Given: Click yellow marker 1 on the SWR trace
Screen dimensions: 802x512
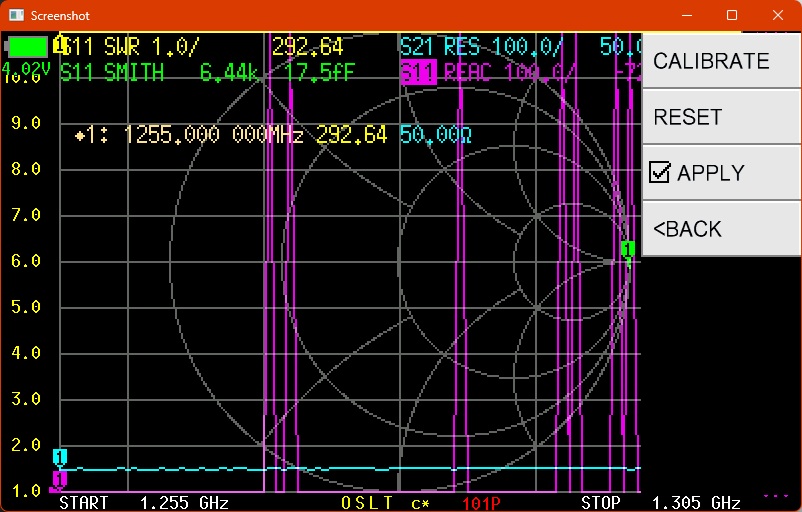Looking at the screenshot, I should pos(60,45).
